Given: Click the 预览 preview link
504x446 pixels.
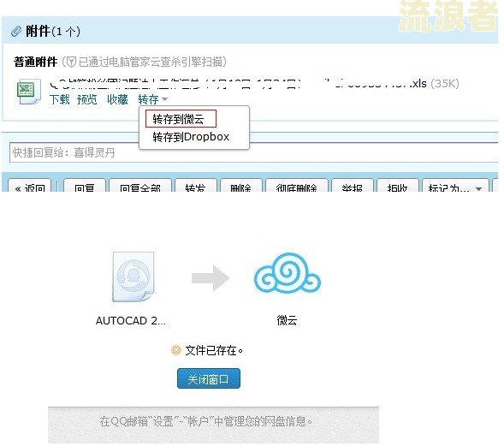Looking at the screenshot, I should (x=86, y=99).
